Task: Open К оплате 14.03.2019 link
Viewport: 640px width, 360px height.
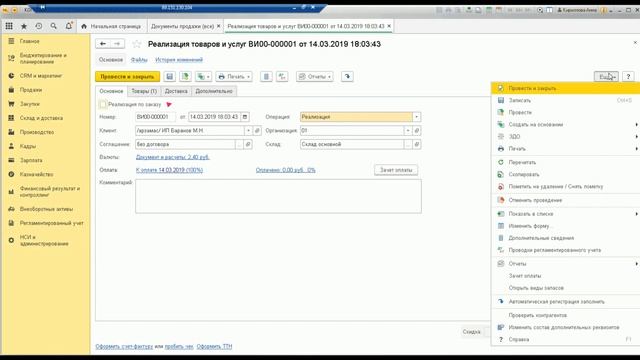Action: 169,170
